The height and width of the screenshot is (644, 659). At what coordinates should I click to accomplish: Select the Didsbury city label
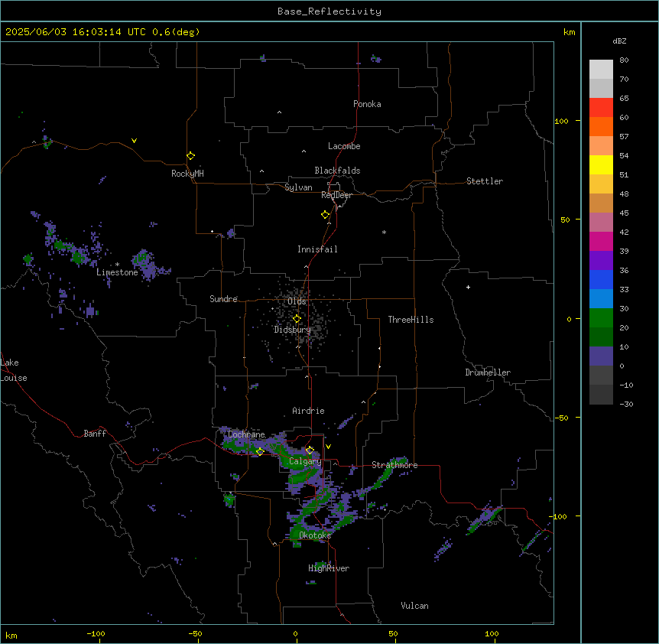(x=292, y=330)
